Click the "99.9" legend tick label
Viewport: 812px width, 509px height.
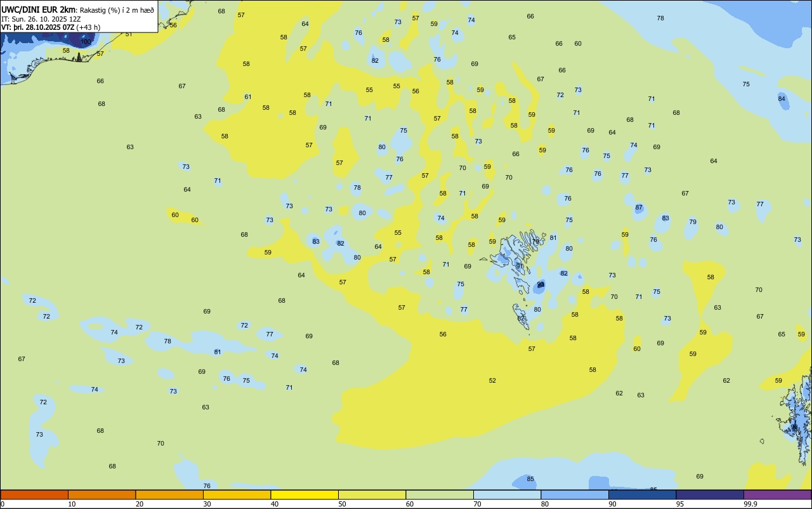click(750, 504)
